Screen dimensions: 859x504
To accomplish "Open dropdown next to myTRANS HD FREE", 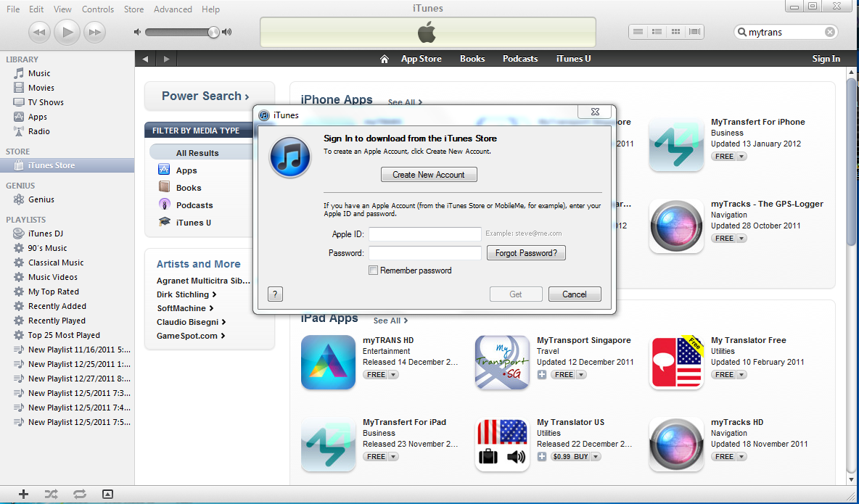I will pyautogui.click(x=393, y=375).
